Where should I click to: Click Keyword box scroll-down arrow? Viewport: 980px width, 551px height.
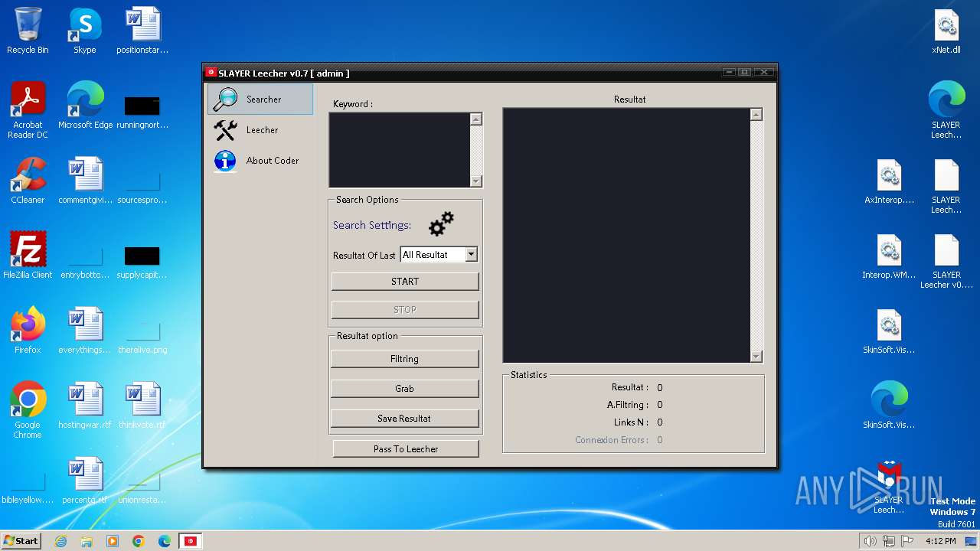point(476,181)
